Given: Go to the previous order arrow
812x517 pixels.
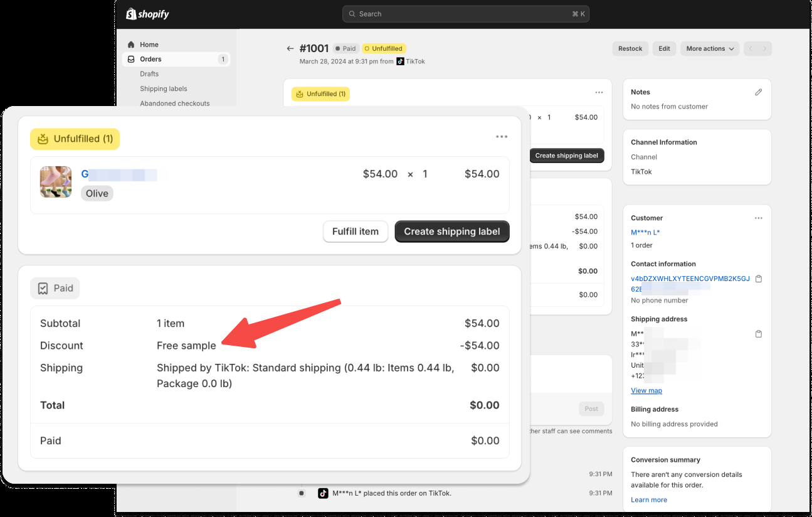Looking at the screenshot, I should click(751, 49).
